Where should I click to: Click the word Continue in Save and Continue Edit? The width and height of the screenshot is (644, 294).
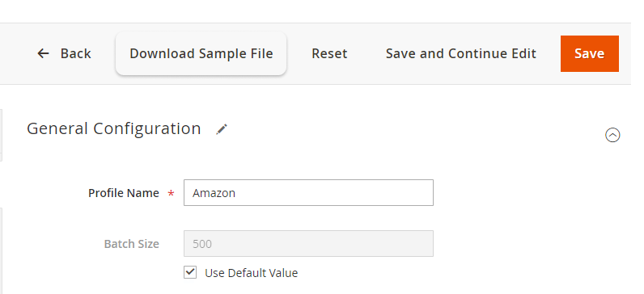point(477,53)
